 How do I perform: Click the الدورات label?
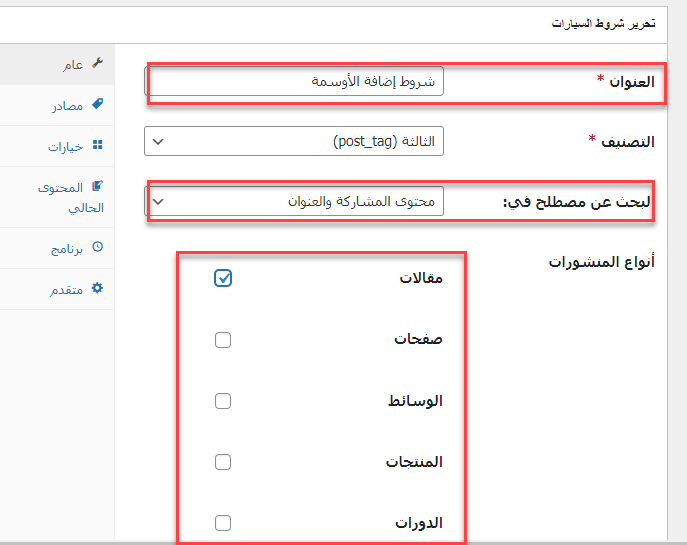419,523
